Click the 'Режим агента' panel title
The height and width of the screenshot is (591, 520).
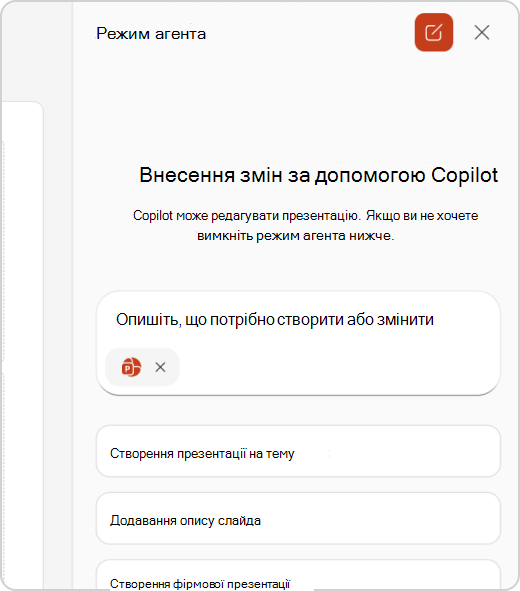[x=151, y=34]
